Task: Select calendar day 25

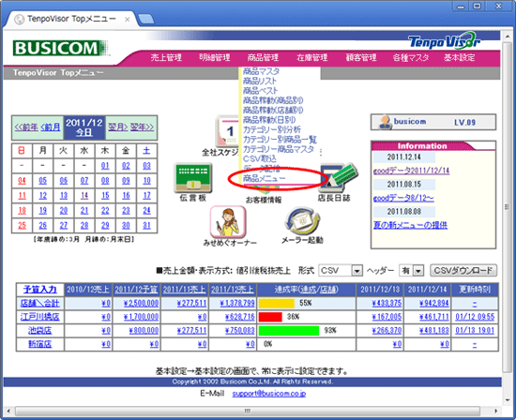Action: (22, 226)
